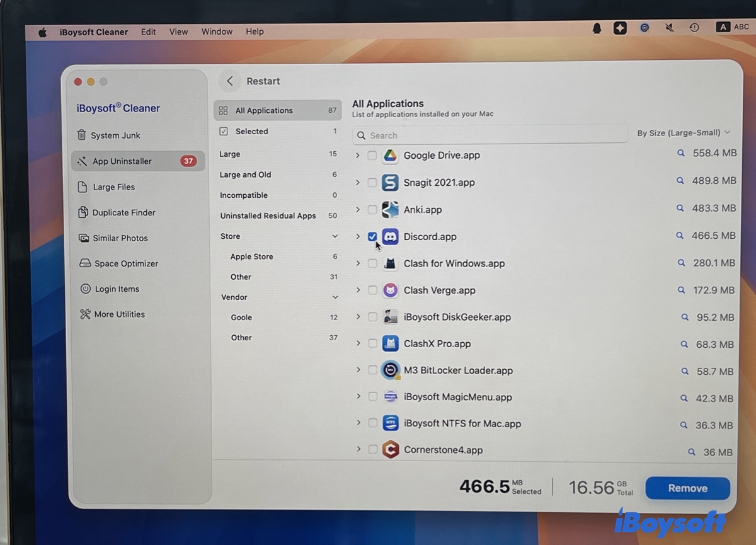Image resolution: width=756 pixels, height=545 pixels.
Task: Open Space Optimizer tool
Action: coord(118,264)
